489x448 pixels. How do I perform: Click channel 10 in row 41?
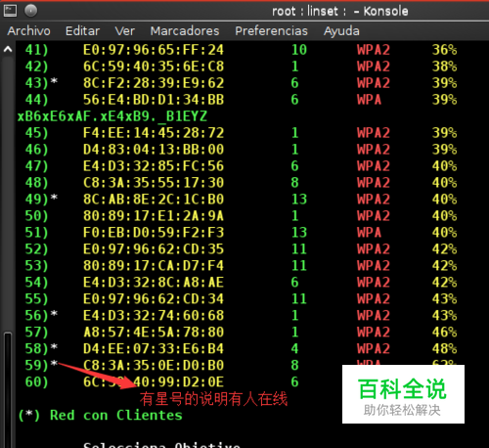(x=299, y=50)
